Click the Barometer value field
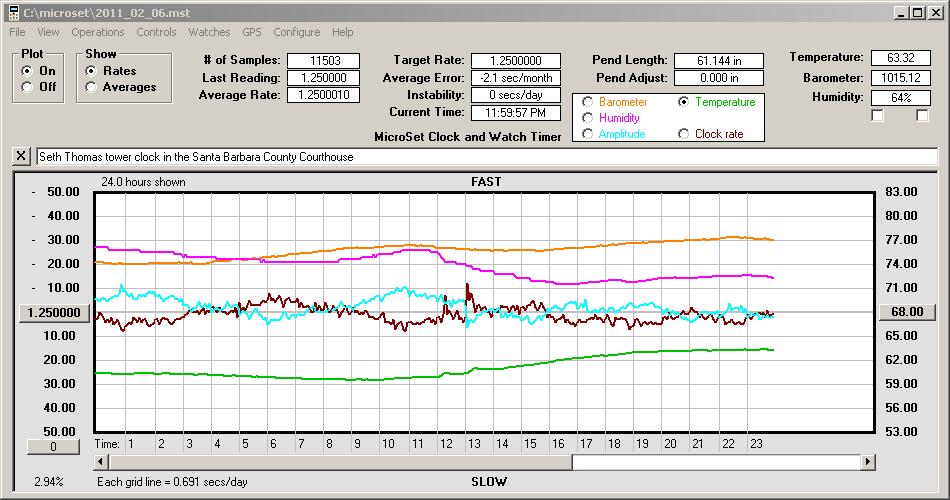The image size is (950, 500). coord(900,78)
